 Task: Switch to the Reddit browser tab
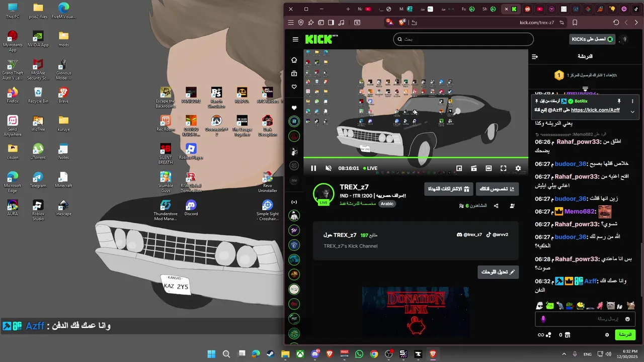click(527, 9)
